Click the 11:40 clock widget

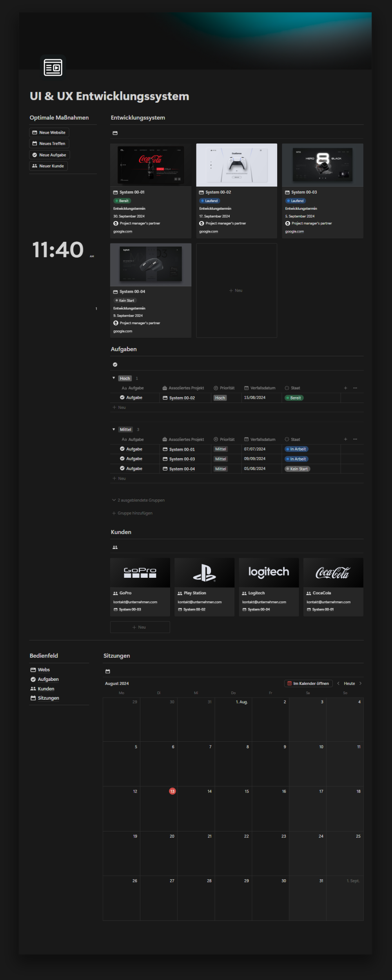tap(58, 250)
